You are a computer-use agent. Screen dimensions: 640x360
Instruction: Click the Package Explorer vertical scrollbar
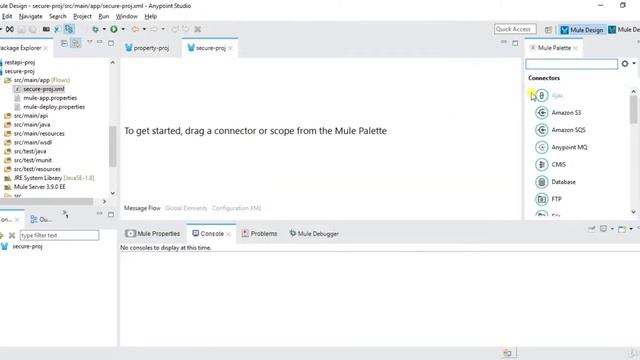tap(113, 146)
